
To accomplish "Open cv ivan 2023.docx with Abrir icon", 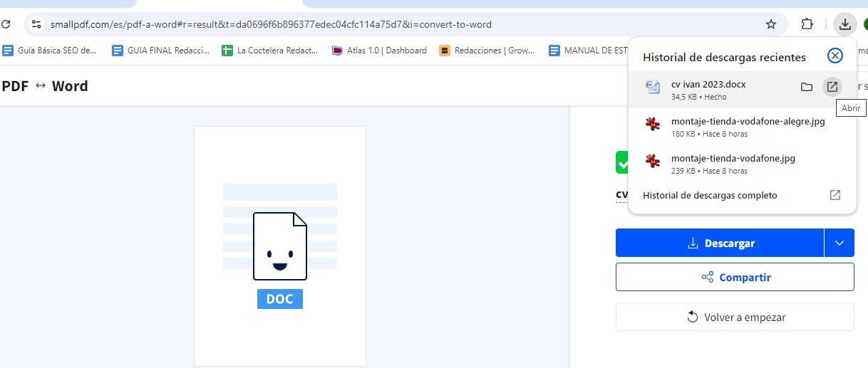I will point(832,87).
